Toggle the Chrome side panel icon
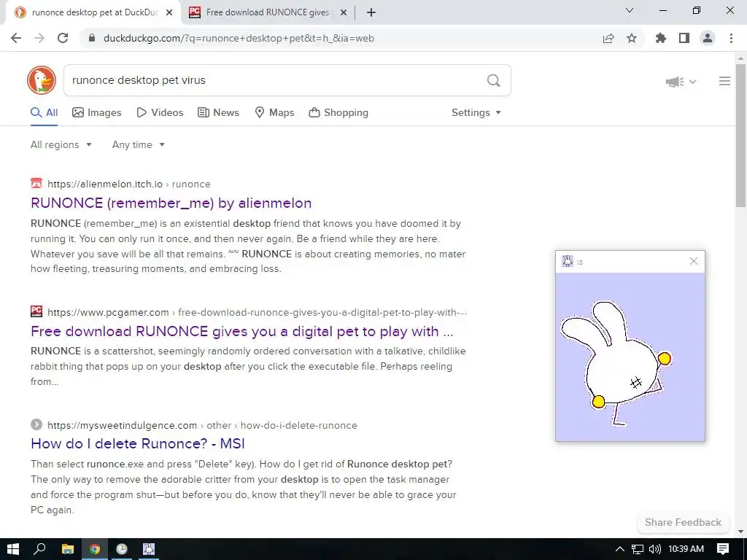This screenshot has height=560, width=747. pos(684,38)
